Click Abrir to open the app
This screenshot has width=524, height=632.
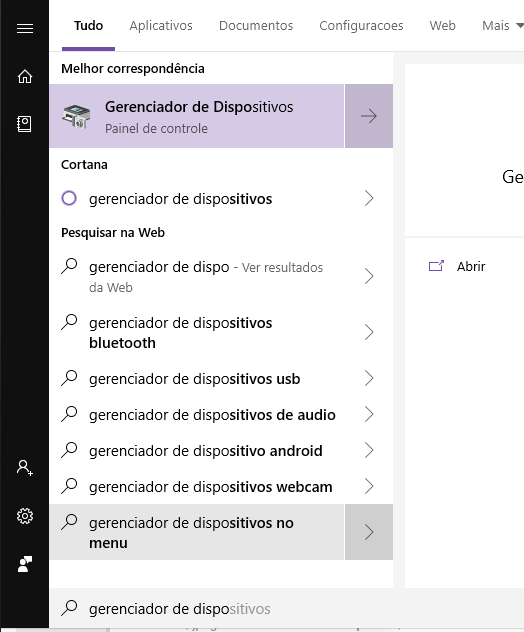click(x=471, y=266)
